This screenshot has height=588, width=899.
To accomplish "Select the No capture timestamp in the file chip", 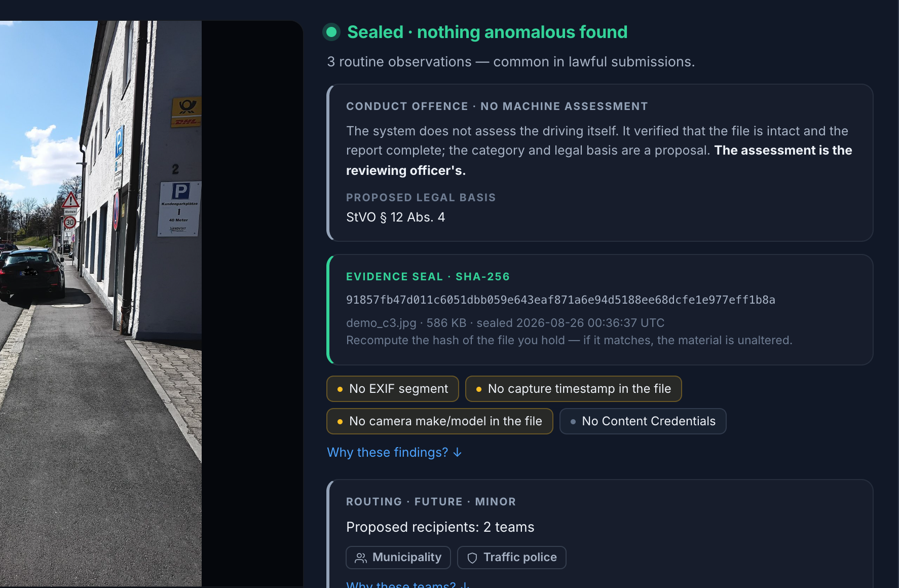I will point(573,389).
